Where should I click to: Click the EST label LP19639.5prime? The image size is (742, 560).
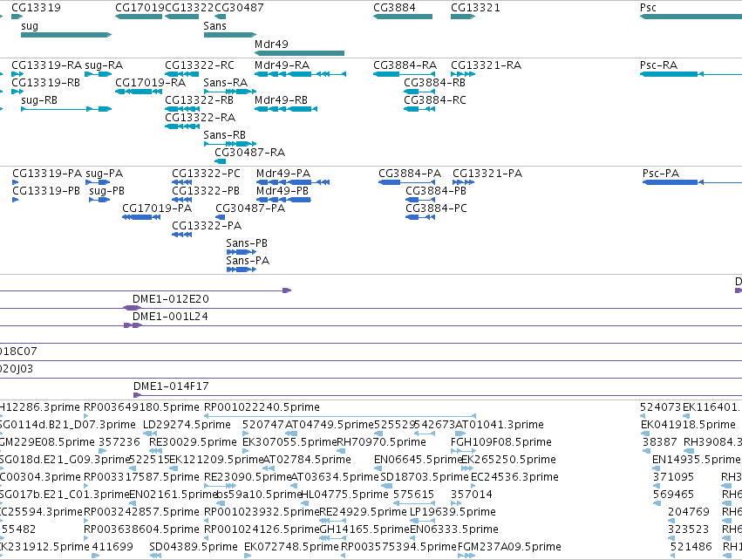pyautogui.click(x=453, y=512)
